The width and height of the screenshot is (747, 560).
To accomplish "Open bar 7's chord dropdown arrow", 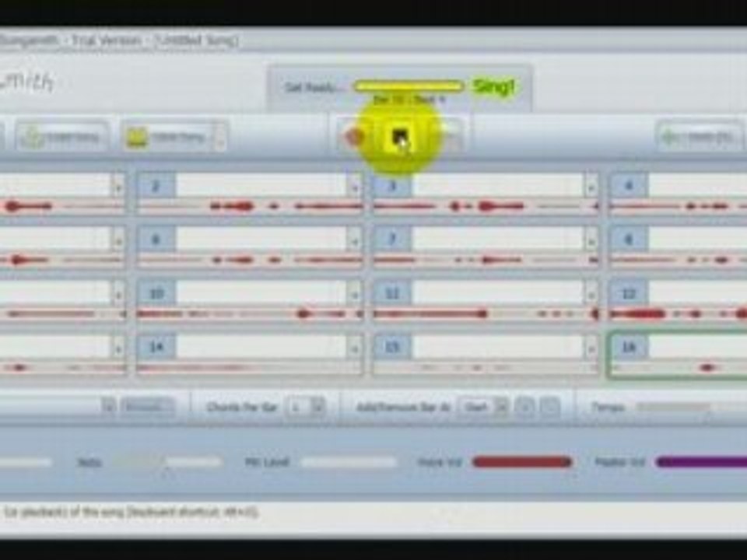I will click(x=591, y=240).
